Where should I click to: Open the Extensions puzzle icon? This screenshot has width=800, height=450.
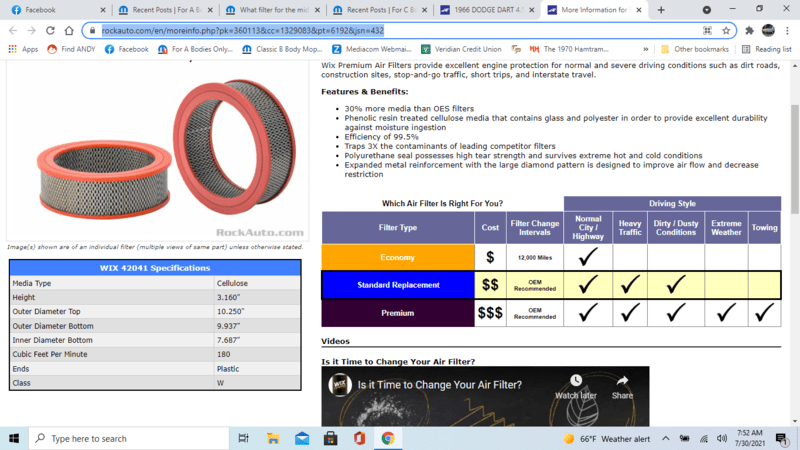coord(749,31)
